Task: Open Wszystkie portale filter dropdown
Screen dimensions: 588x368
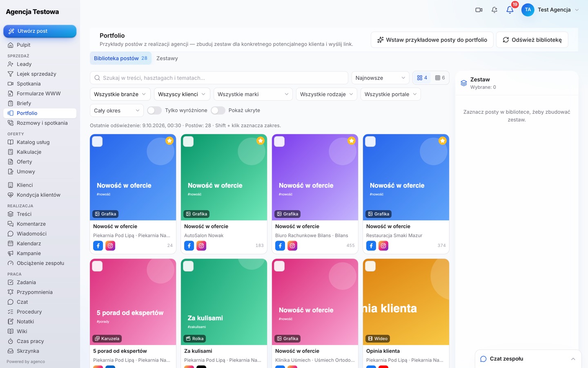Action: (x=390, y=94)
